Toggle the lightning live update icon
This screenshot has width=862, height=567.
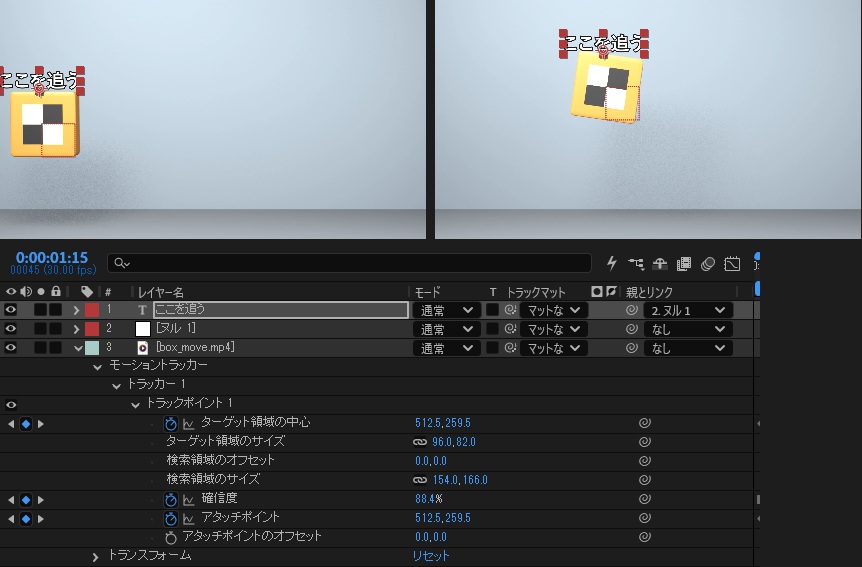click(611, 263)
